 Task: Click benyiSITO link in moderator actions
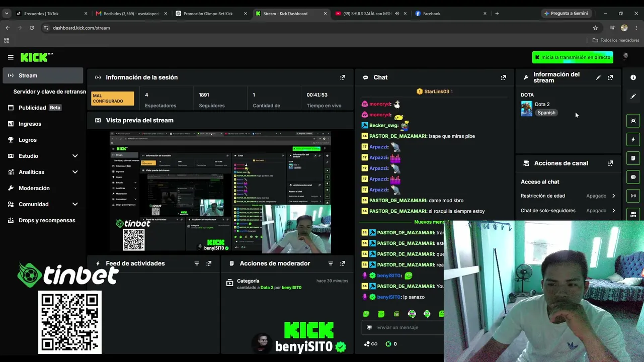[x=291, y=288]
